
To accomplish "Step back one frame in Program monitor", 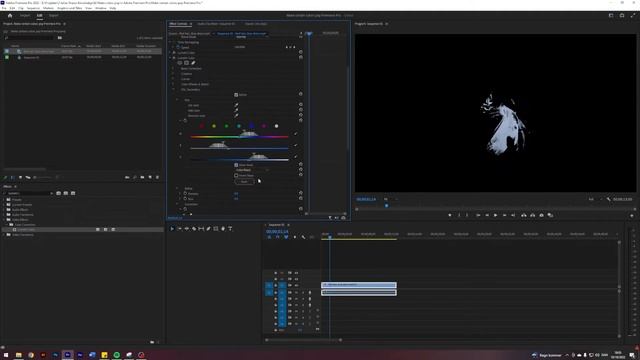I will [487, 215].
